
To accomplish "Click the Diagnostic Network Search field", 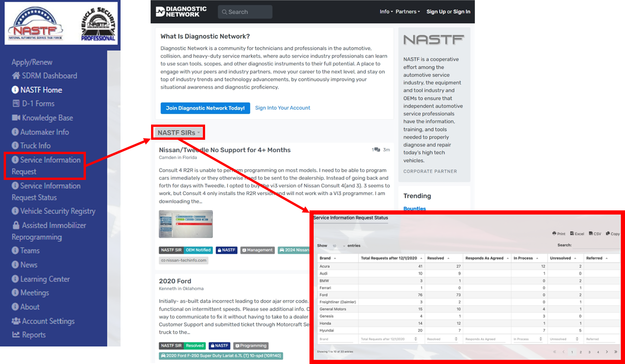I will pos(245,12).
